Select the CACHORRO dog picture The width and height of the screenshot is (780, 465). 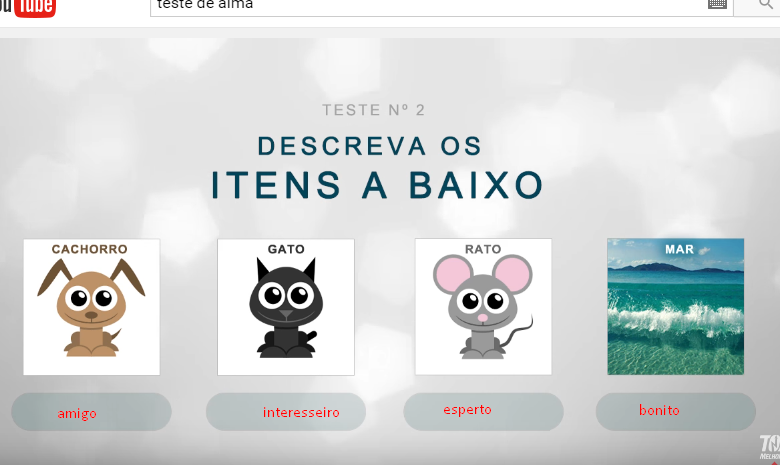[92, 307]
